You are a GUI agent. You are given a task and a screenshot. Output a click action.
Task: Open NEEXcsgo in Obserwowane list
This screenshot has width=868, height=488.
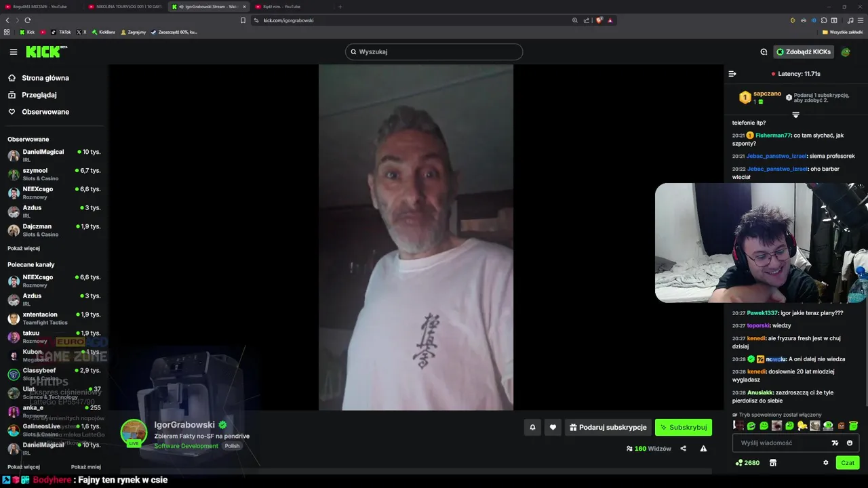(54, 192)
